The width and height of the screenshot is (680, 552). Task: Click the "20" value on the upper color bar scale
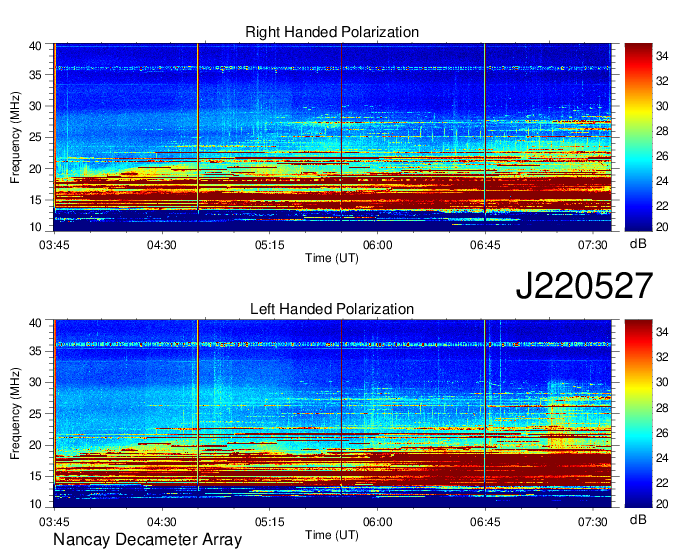tap(662, 227)
